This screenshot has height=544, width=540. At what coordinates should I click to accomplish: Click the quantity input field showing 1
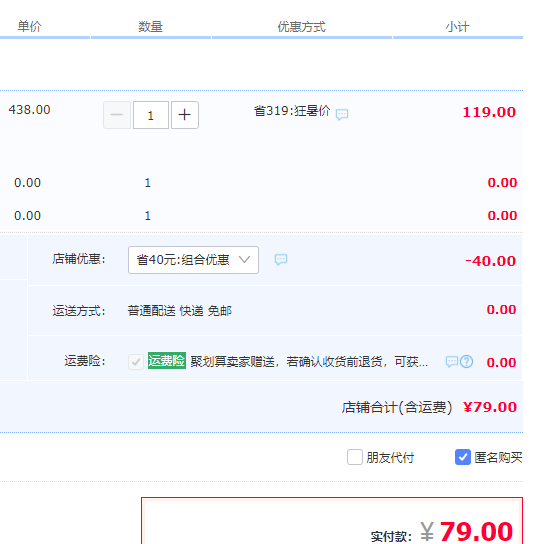[151, 115]
